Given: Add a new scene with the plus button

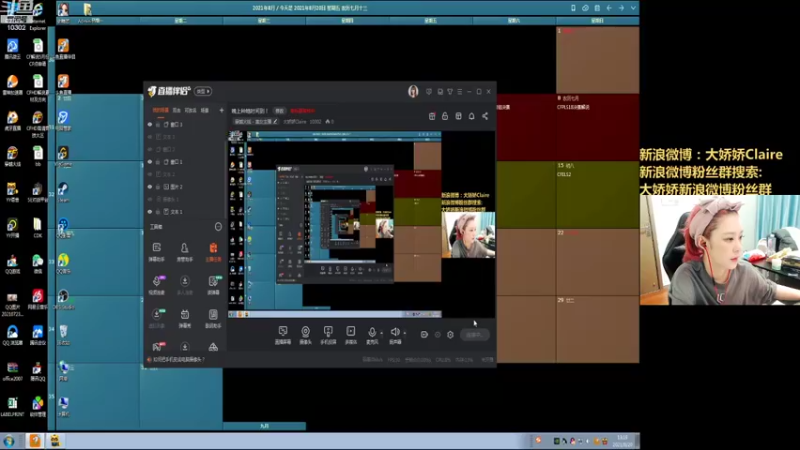Looking at the screenshot, I should [x=221, y=110].
